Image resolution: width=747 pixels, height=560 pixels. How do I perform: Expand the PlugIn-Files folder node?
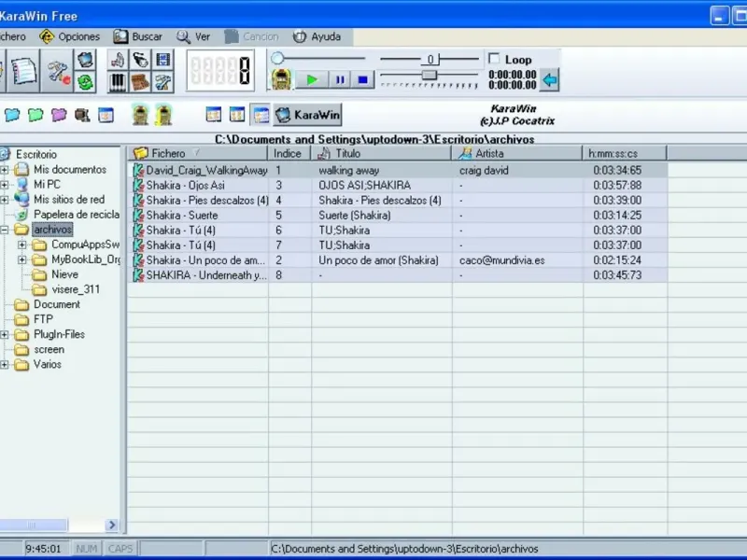click(5, 335)
